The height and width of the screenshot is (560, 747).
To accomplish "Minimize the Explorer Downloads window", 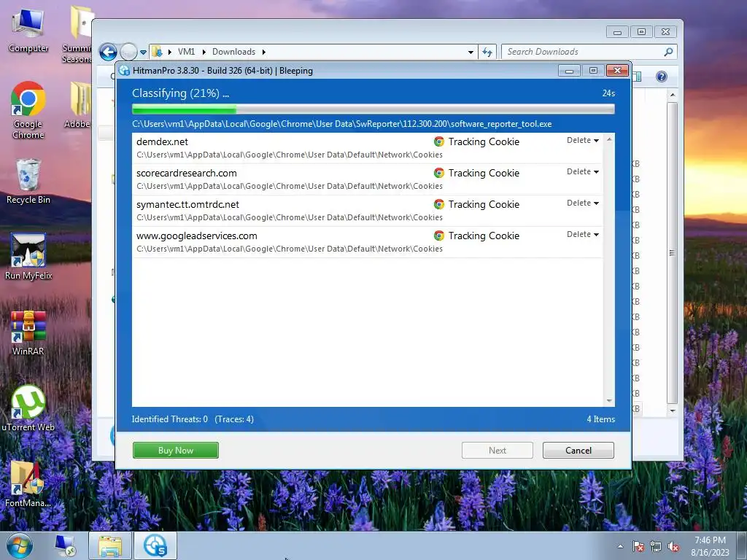I will click(x=617, y=32).
